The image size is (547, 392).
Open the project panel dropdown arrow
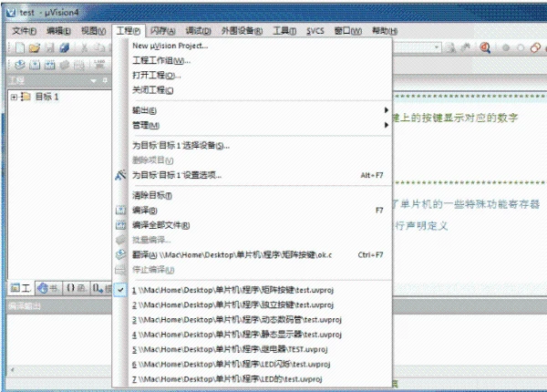tap(94, 81)
